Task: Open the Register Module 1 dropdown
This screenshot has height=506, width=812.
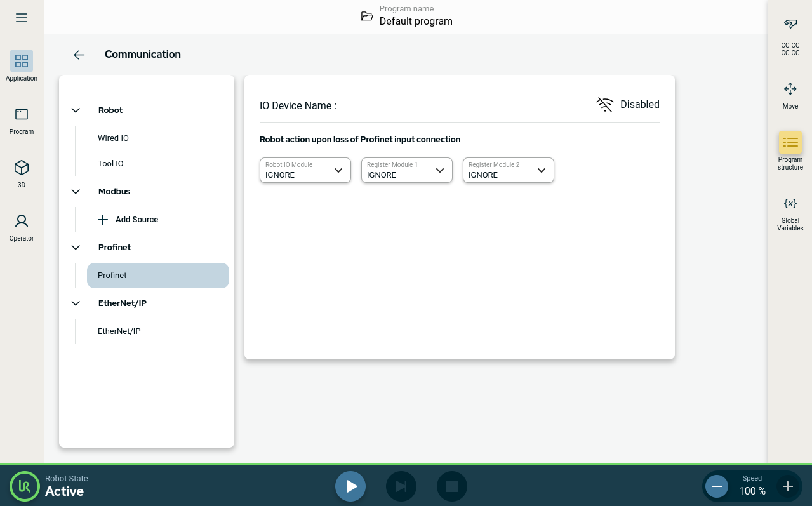Action: [407, 170]
